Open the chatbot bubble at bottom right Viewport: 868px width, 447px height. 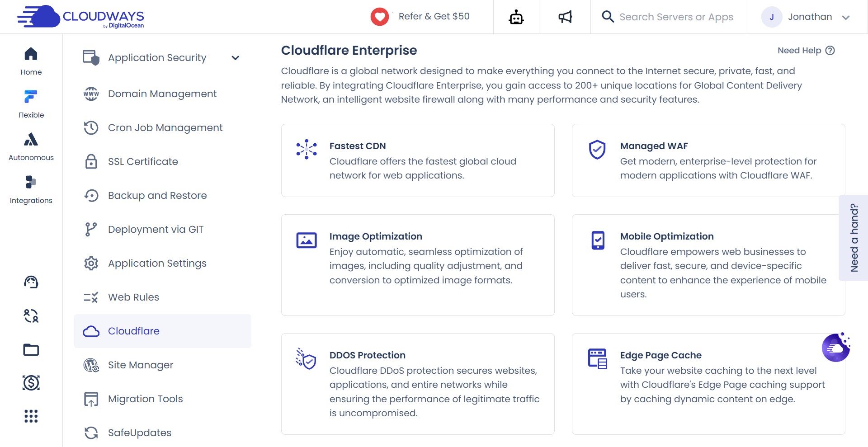(836, 348)
